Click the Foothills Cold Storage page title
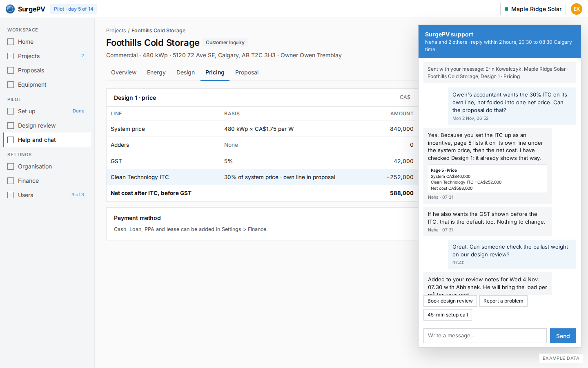Image resolution: width=588 pixels, height=368 pixels. click(153, 43)
